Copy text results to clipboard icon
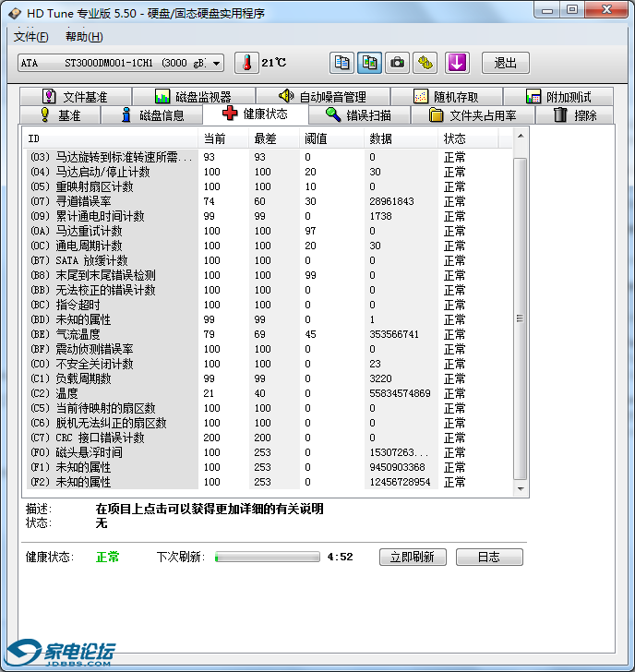This screenshot has width=635, height=672. [341, 63]
